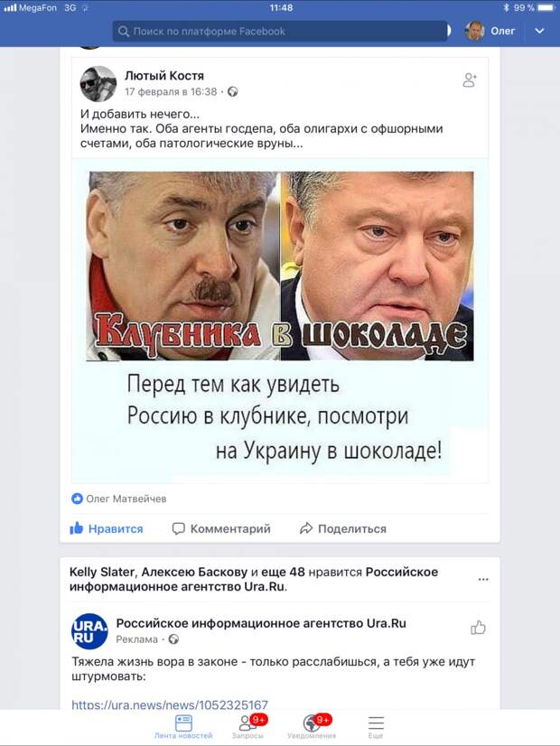The image size is (560, 746).
Task: Open the three-dots options on the Ura.Ru ad
Action: click(x=483, y=579)
